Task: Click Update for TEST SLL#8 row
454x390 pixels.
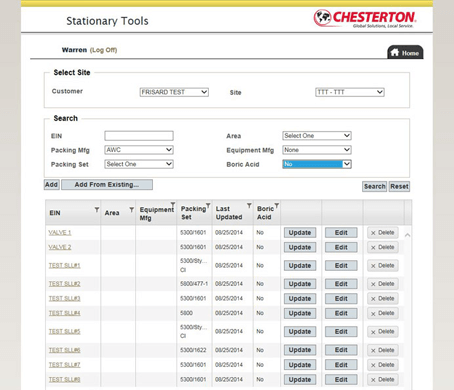Action: click(x=300, y=379)
